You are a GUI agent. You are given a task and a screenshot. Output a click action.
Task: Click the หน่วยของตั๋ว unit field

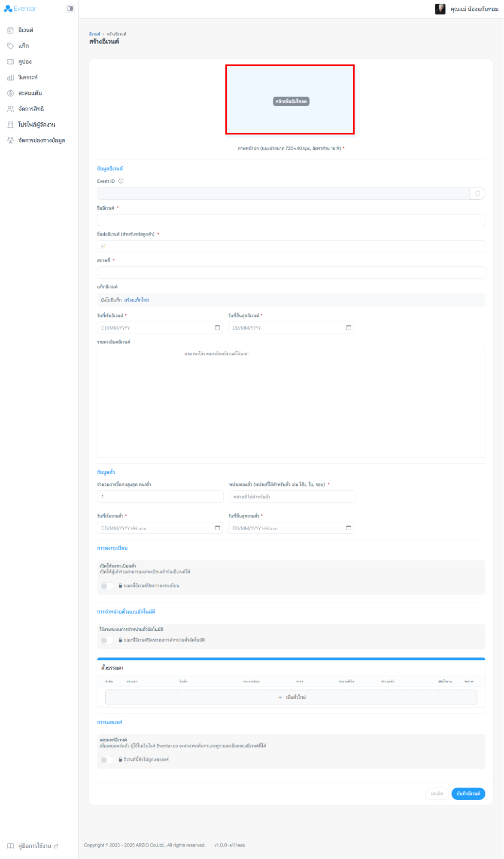(x=292, y=497)
